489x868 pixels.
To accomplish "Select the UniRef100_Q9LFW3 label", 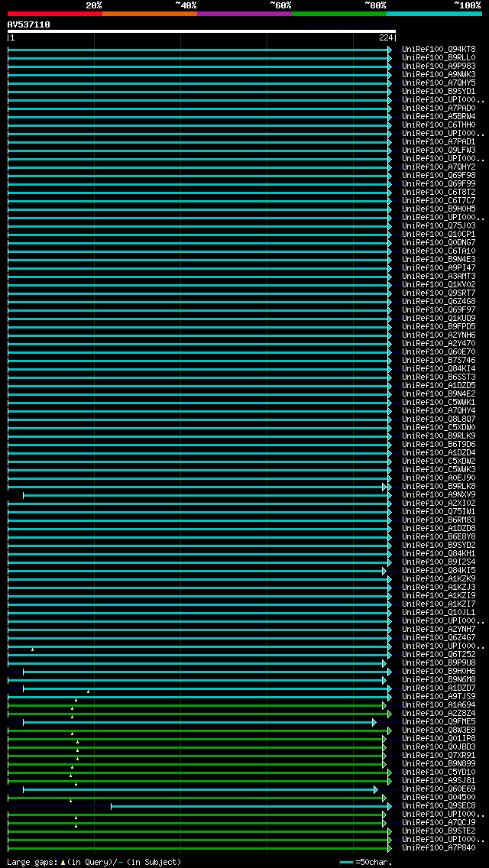I will [x=439, y=150].
